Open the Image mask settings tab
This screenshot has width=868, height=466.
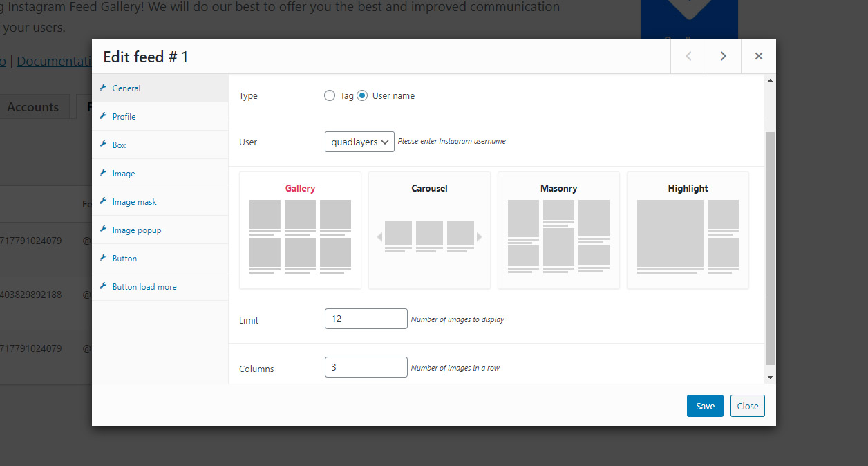point(160,202)
